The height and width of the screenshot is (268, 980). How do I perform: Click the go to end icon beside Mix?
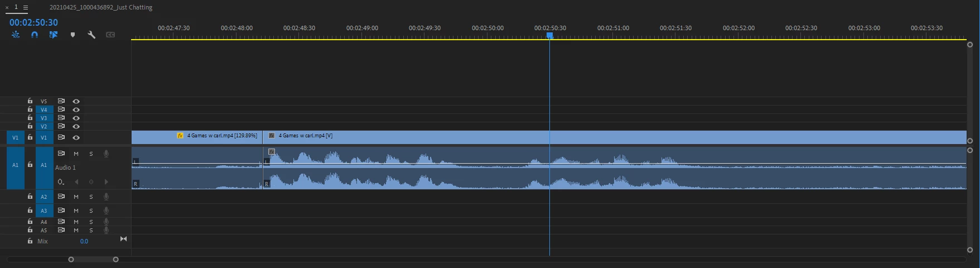pos(123,239)
